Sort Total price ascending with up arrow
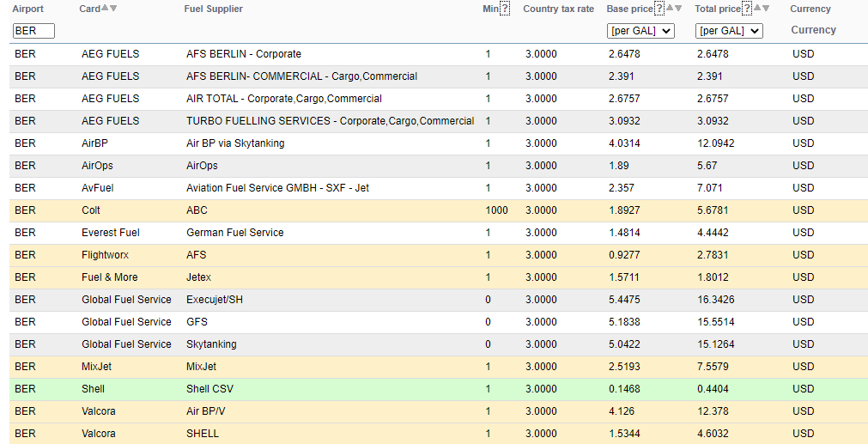Image resolution: width=868 pixels, height=444 pixels. [757, 8]
